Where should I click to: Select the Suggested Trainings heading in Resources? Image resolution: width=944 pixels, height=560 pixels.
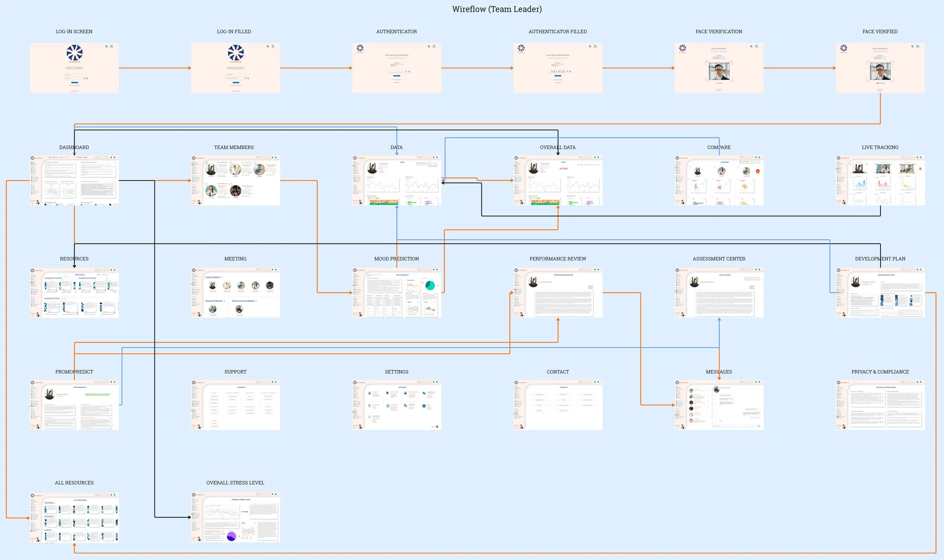pyautogui.click(x=53, y=278)
